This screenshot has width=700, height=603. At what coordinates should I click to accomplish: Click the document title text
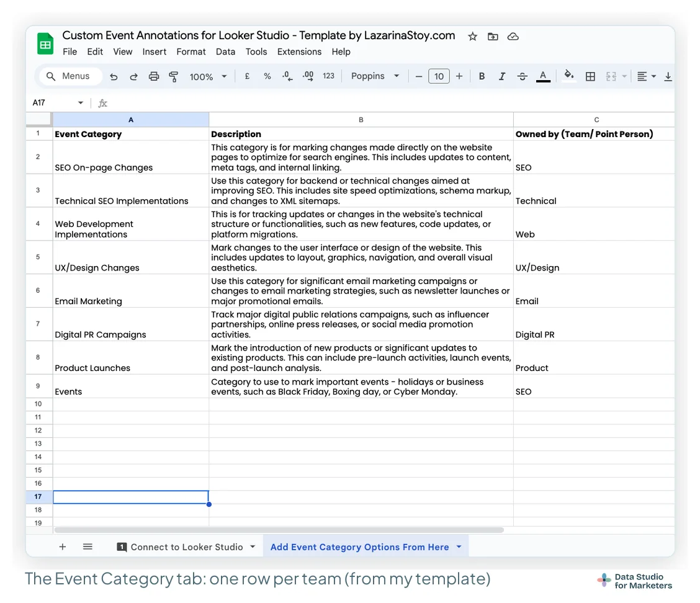tap(259, 36)
